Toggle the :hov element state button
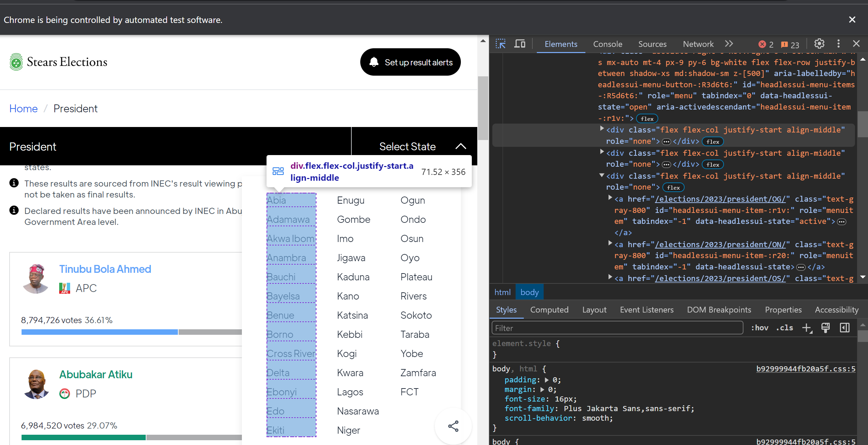 click(x=760, y=328)
